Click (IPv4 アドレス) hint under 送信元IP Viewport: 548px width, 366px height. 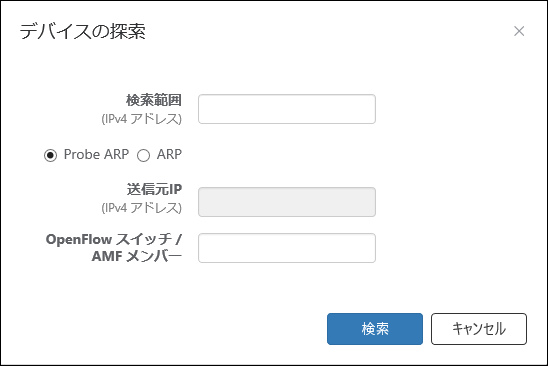pos(142,208)
